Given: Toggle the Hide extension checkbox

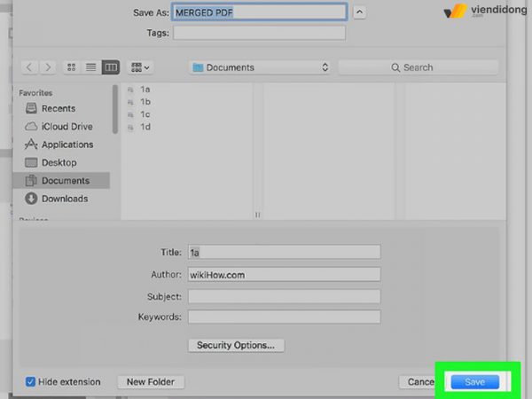Looking at the screenshot, I should click(x=31, y=382).
